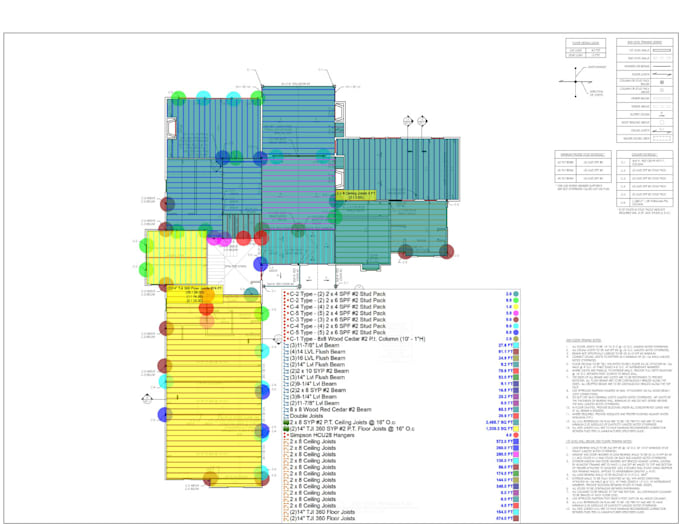Click the green area icon for TJI 360 Floor Joists @ 16" O.c
This screenshot has width=680, height=525.
286,429
